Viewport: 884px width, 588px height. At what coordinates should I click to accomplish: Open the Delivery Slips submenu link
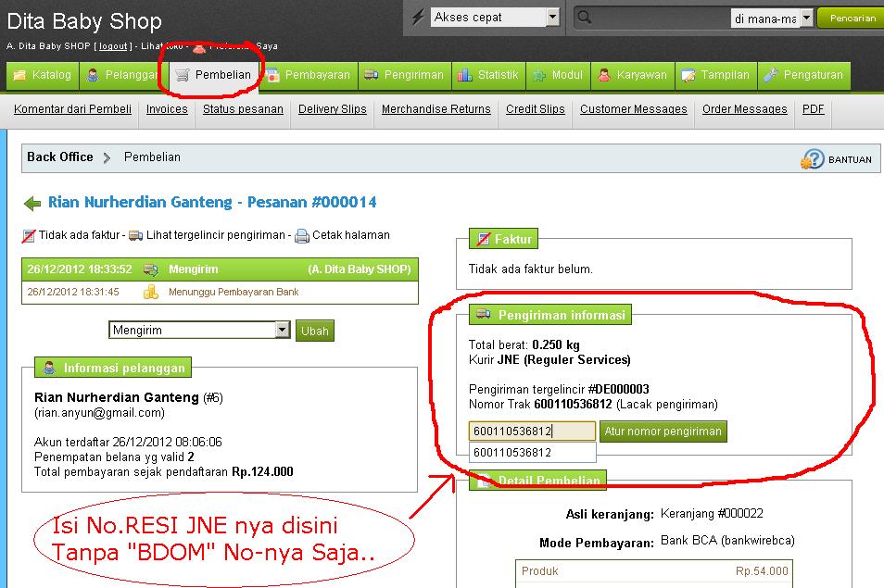[x=332, y=108]
